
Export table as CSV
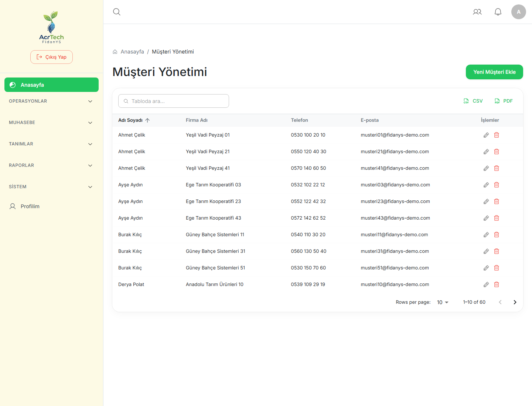[473, 101]
